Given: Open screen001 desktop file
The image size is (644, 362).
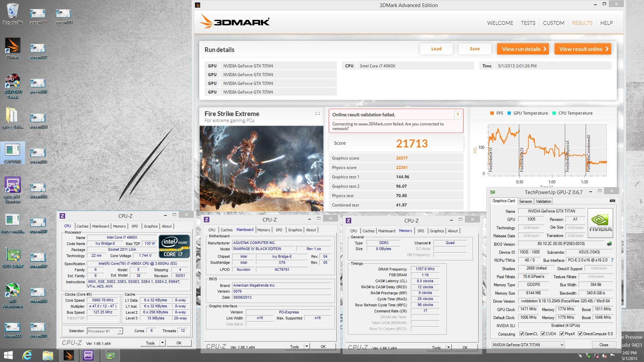Looking at the screenshot, I should [x=38, y=16].
